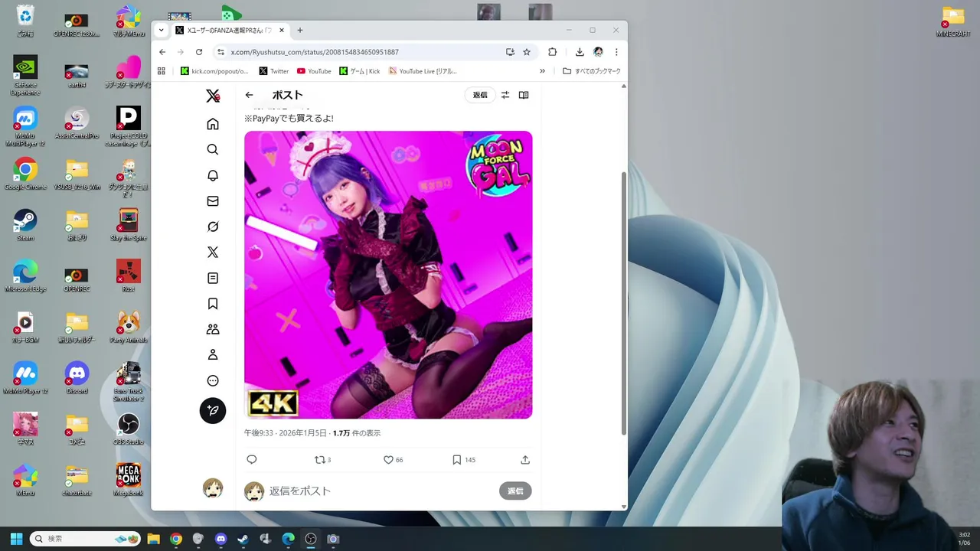Click the 返信 button in post header
This screenshot has height=551, width=980.
point(480,95)
